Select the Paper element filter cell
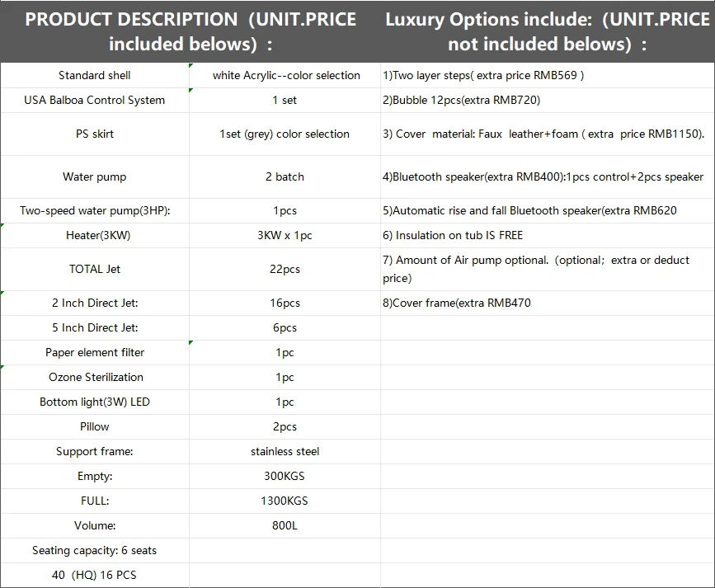Screen dimensions: 715x588 pyautogui.click(x=94, y=353)
